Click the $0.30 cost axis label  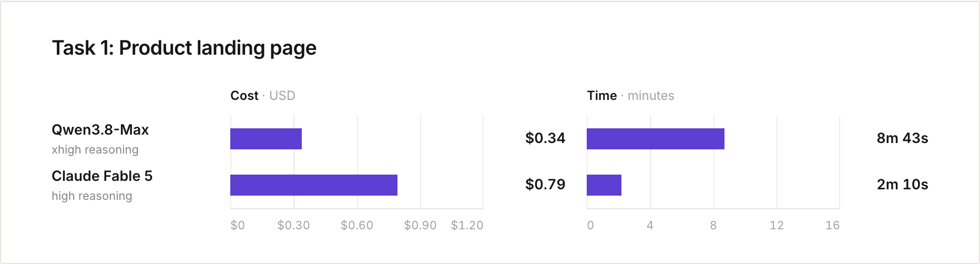(x=293, y=225)
